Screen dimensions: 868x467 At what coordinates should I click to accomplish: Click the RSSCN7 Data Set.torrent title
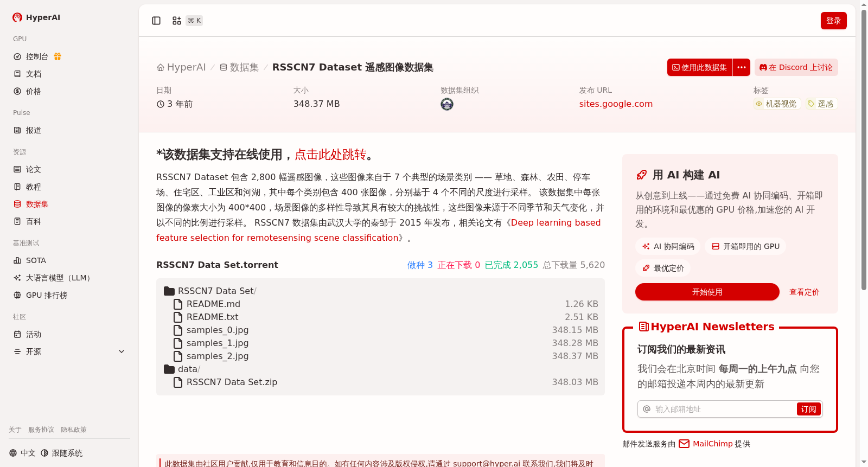217,265
